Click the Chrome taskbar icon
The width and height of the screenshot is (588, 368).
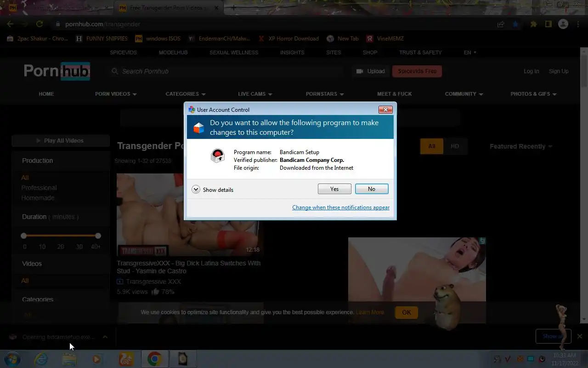[154, 359]
